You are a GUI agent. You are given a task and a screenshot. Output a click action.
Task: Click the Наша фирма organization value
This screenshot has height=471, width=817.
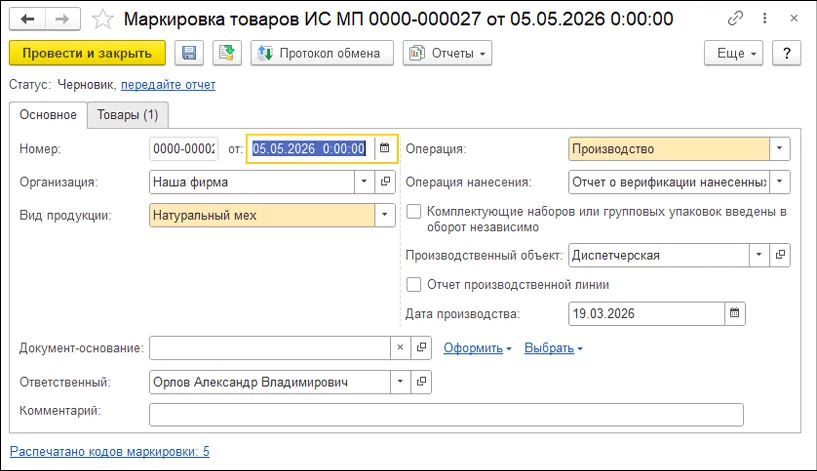coord(252,182)
